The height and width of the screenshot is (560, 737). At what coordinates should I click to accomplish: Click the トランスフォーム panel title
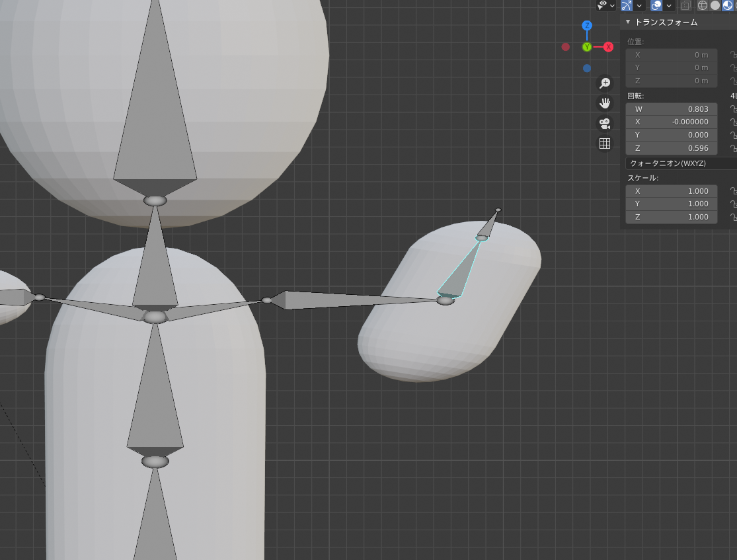click(666, 22)
